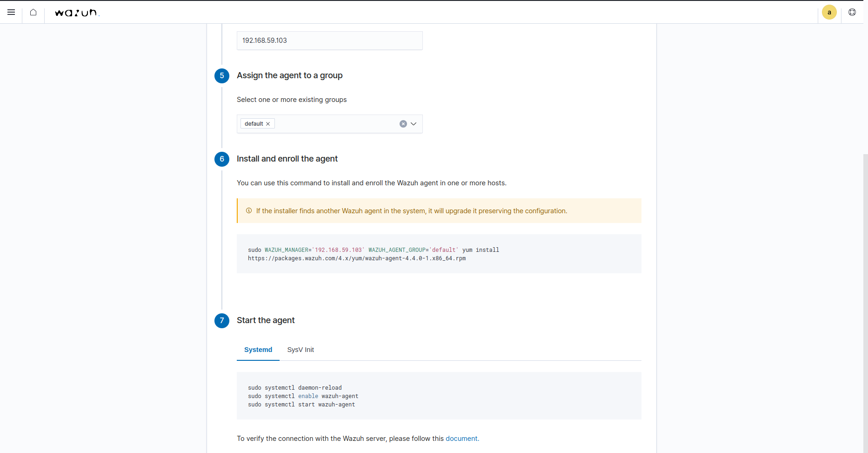
Task: Click the home icon in the header
Action: coord(33,13)
